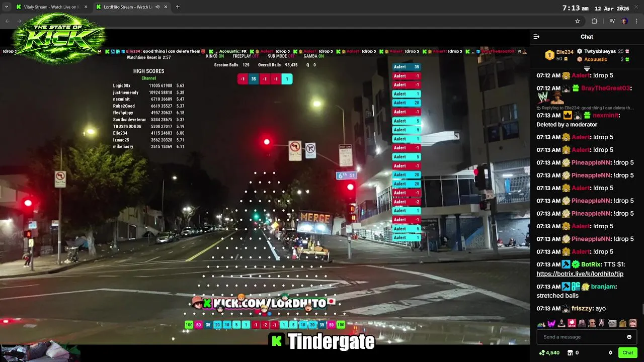Click Twtysblueyes in the gift leaderboard
The image size is (644, 362).
click(600, 51)
